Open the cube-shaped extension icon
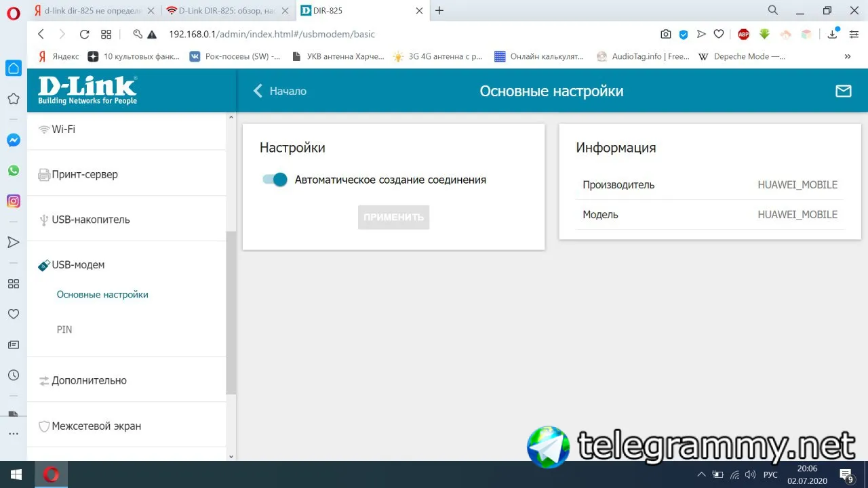The image size is (868, 488). click(806, 34)
